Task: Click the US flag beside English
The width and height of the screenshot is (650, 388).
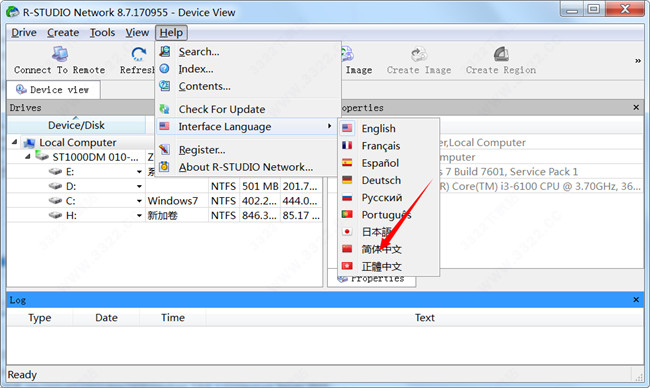Action: coord(347,128)
